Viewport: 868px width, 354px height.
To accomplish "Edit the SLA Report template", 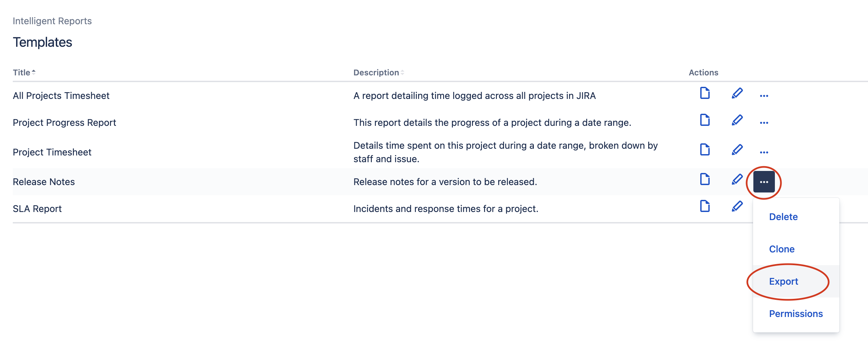I will coord(737,206).
